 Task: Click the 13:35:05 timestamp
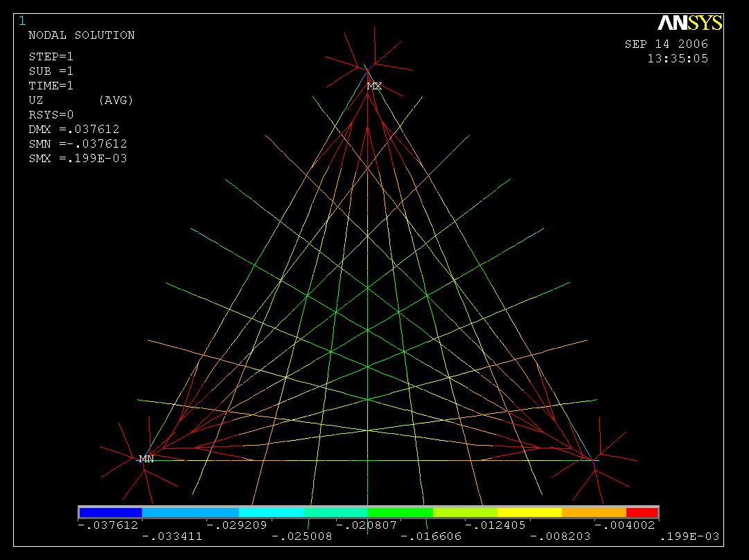click(678, 59)
